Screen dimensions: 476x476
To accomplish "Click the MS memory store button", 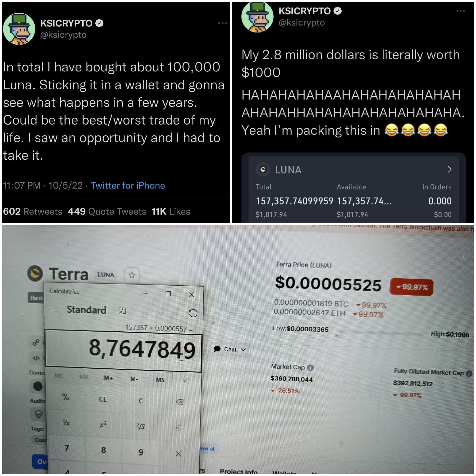I will [160, 380].
